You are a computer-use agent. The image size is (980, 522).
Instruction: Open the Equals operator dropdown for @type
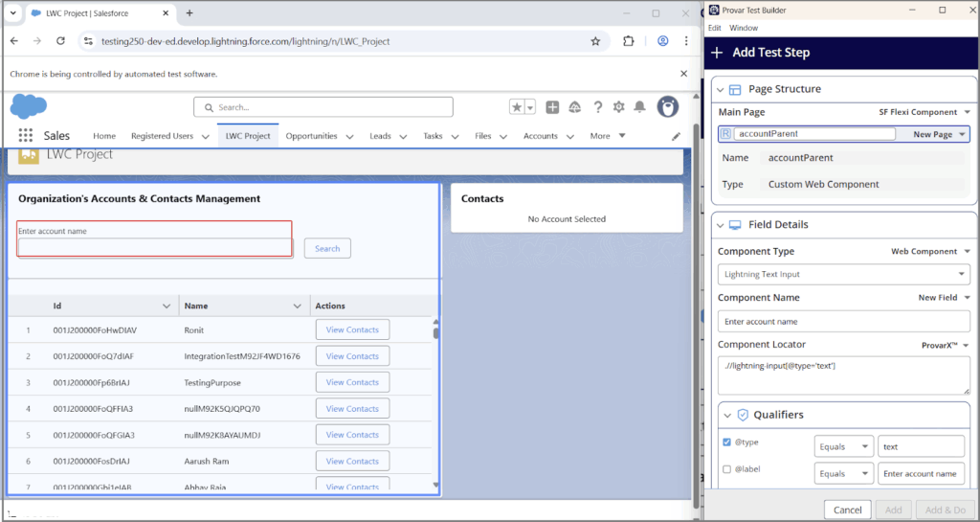pyautogui.click(x=843, y=446)
